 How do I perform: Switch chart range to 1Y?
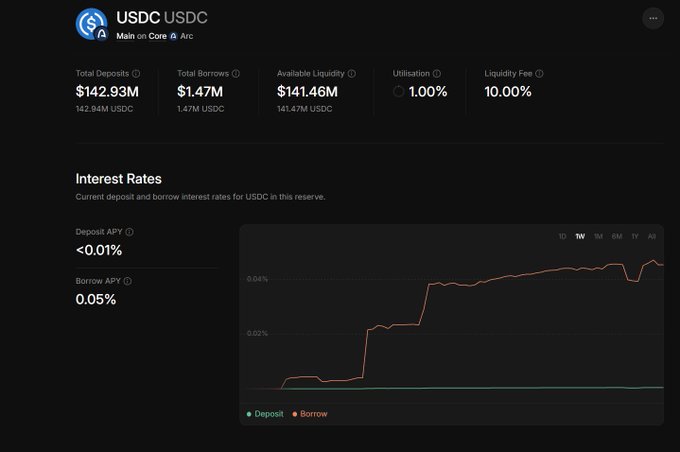tap(635, 236)
